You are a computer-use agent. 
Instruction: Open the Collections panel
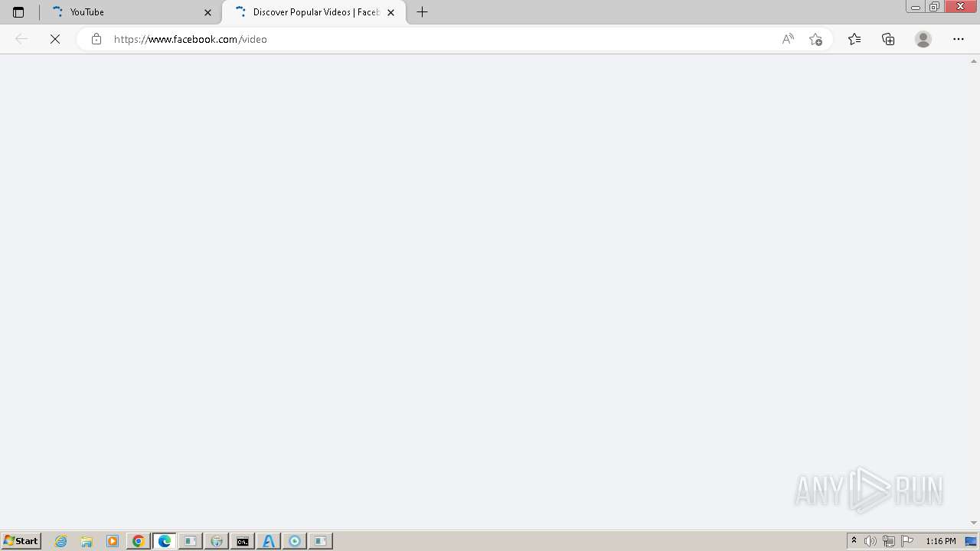tap(888, 39)
